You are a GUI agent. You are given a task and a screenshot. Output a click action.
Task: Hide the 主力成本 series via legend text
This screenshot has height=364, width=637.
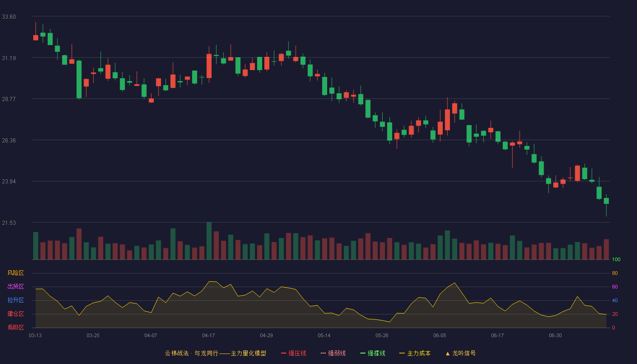coord(419,354)
